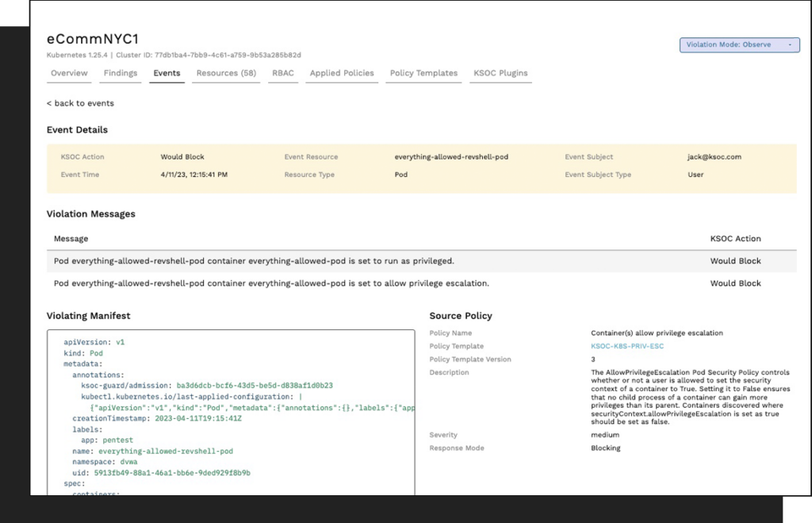
Task: Open the Violation Mode: Observe dropdown
Action: (x=739, y=44)
